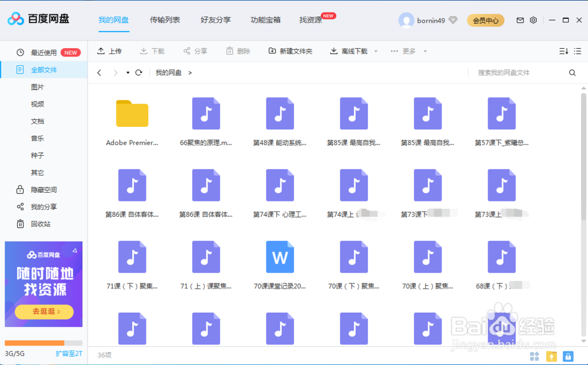Viewport: 588px width, 365px height.
Task: Click the settings gear icon in title bar
Action: (533, 19)
